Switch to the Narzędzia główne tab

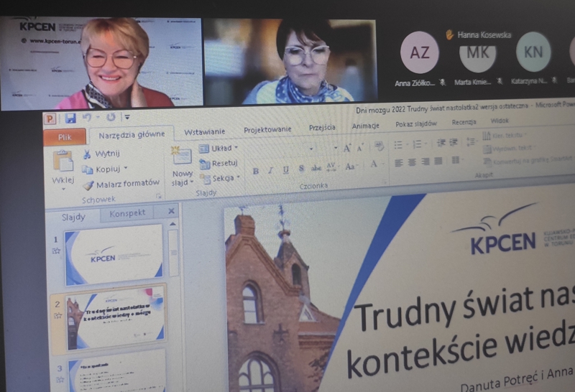(132, 135)
